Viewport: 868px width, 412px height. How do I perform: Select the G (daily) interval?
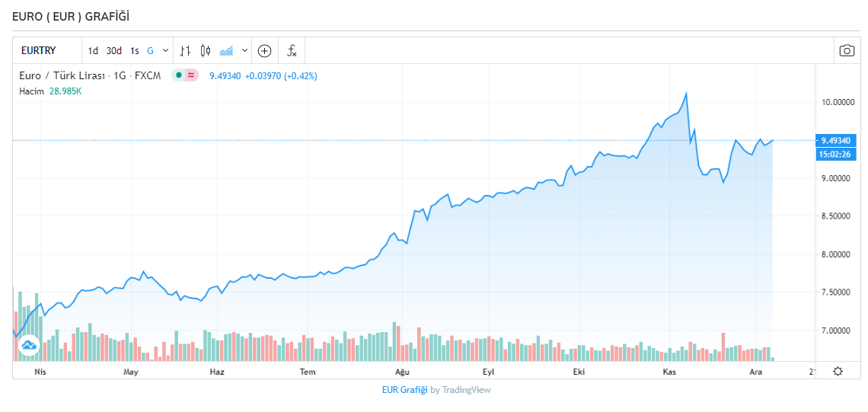pyautogui.click(x=150, y=51)
